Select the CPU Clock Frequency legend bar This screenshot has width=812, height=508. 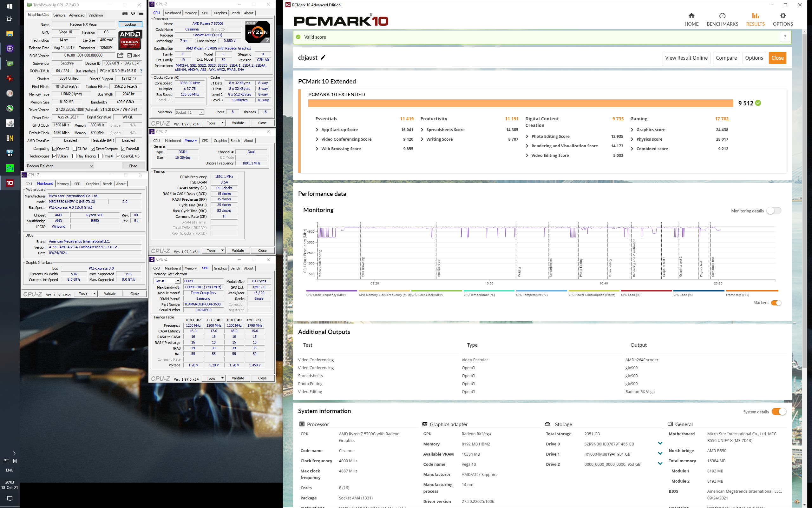point(331,291)
